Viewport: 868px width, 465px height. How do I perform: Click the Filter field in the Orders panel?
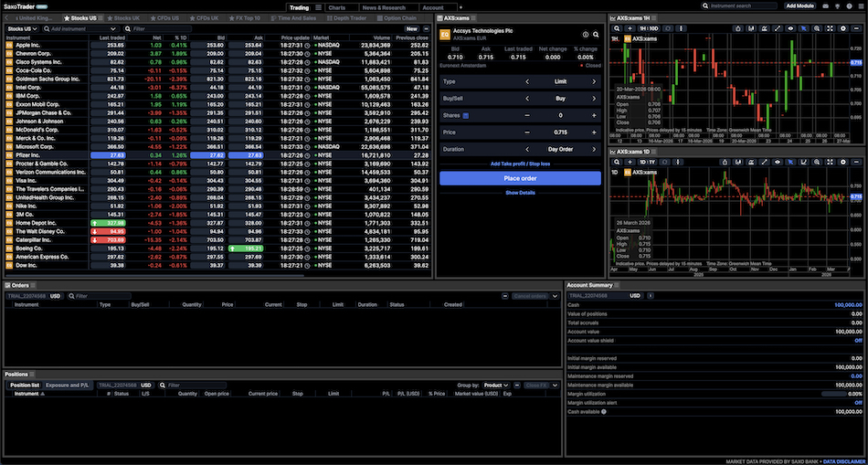pos(100,296)
